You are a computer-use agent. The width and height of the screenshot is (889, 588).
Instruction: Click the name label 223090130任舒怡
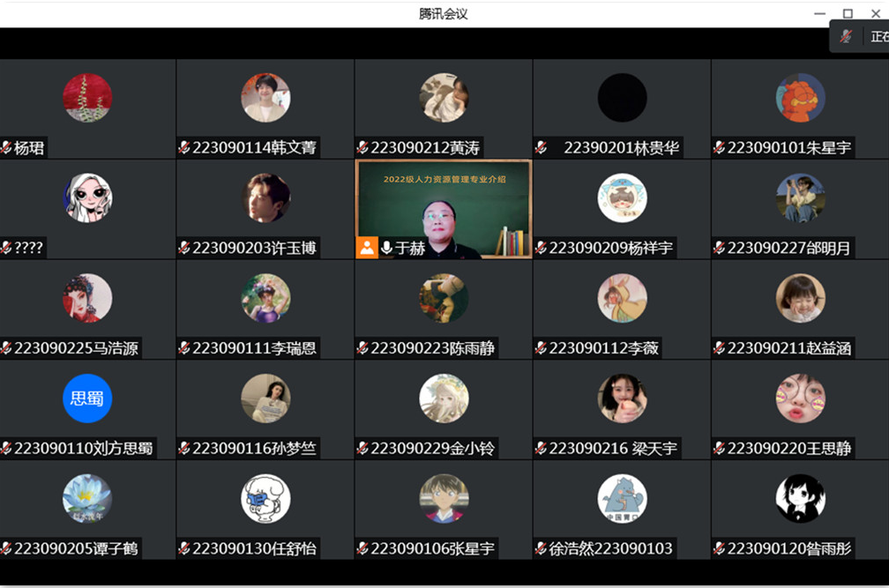pos(254,548)
